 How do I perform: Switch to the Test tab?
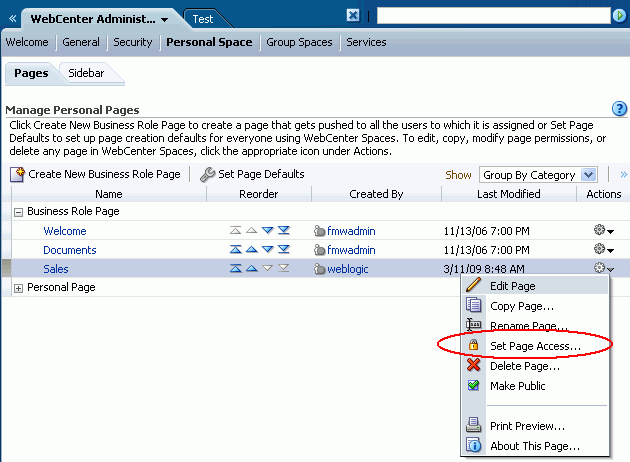[x=202, y=19]
